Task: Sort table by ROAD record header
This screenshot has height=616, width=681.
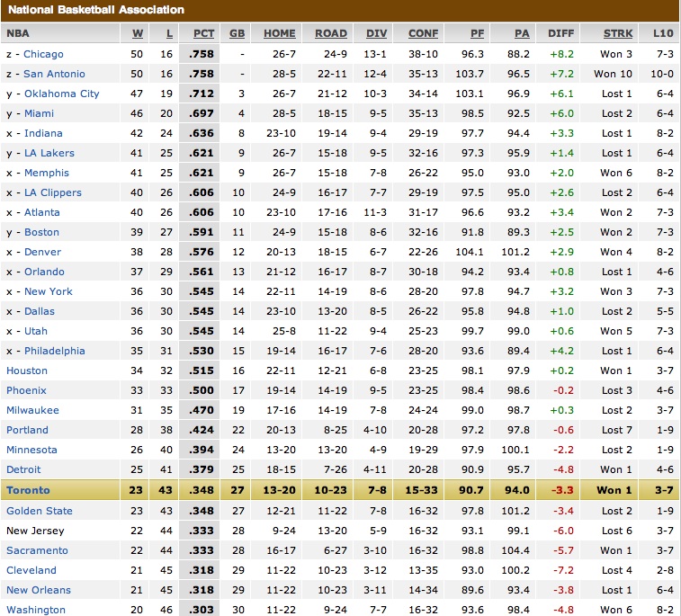Action: (330, 33)
